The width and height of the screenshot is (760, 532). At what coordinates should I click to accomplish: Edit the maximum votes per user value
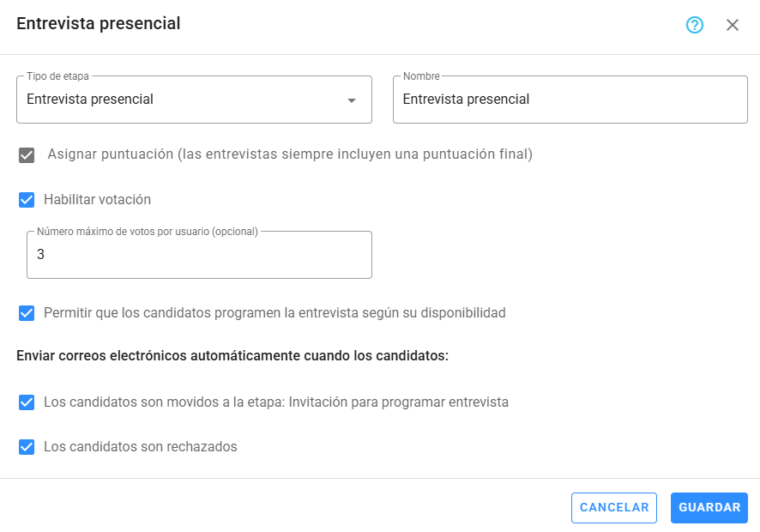199,254
